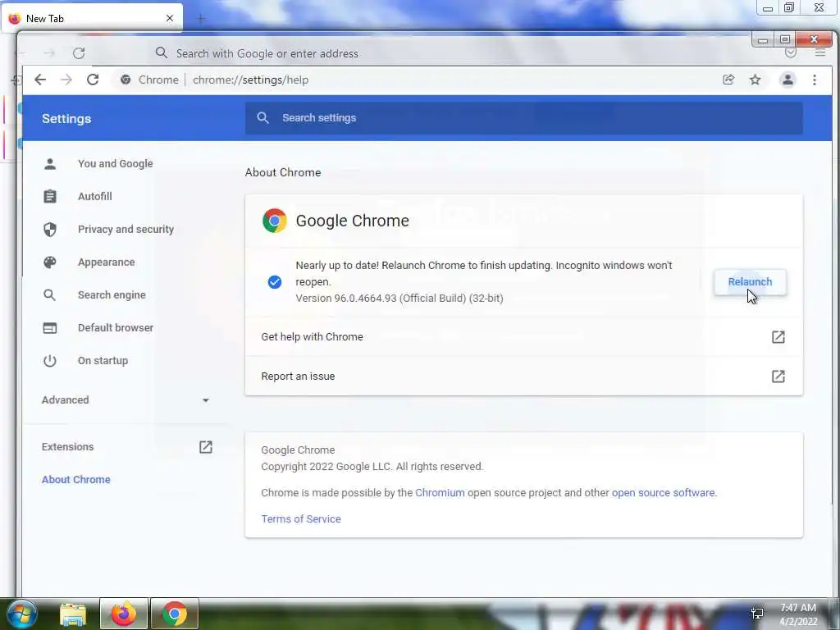Switch to Firefox in the taskbar
The height and width of the screenshot is (630, 840).
click(x=124, y=614)
